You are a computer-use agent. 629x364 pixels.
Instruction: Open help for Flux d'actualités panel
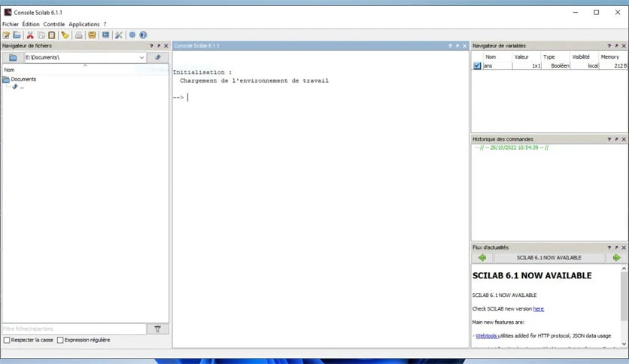tap(609, 247)
